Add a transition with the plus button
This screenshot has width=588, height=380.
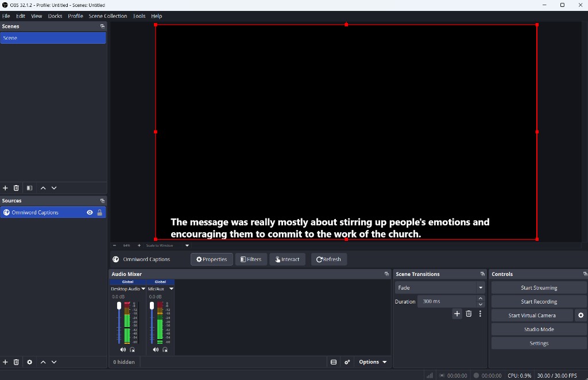click(x=457, y=314)
